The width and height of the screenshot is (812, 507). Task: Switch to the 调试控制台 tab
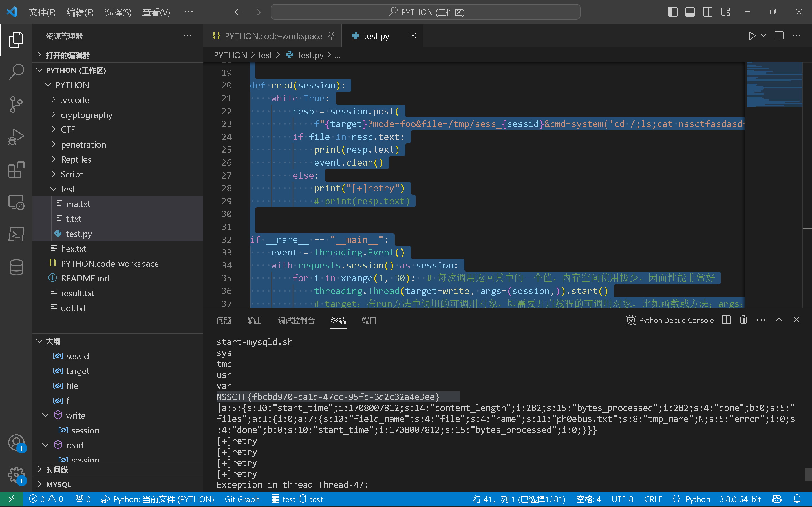tap(296, 321)
